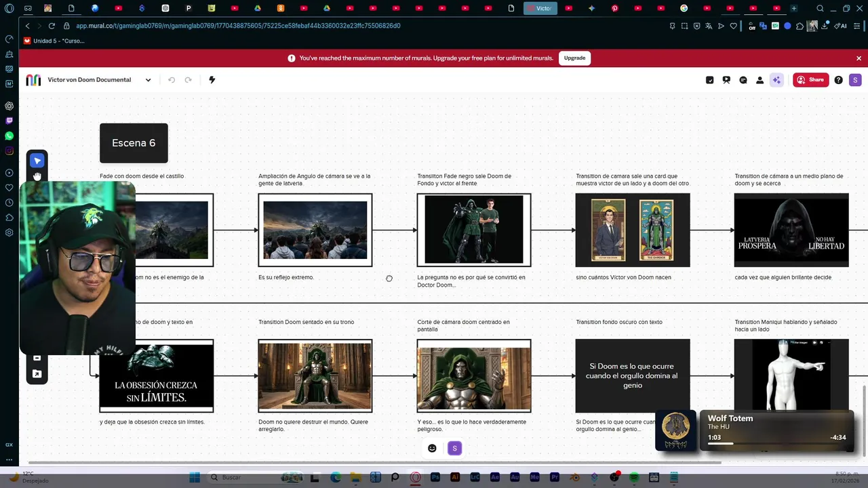Open a new browser tab with the plus button
The width and height of the screenshot is (868, 488).
[793, 8]
